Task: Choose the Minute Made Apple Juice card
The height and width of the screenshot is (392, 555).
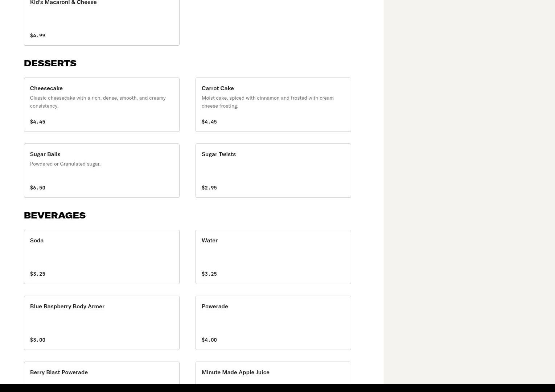Action: [273, 373]
